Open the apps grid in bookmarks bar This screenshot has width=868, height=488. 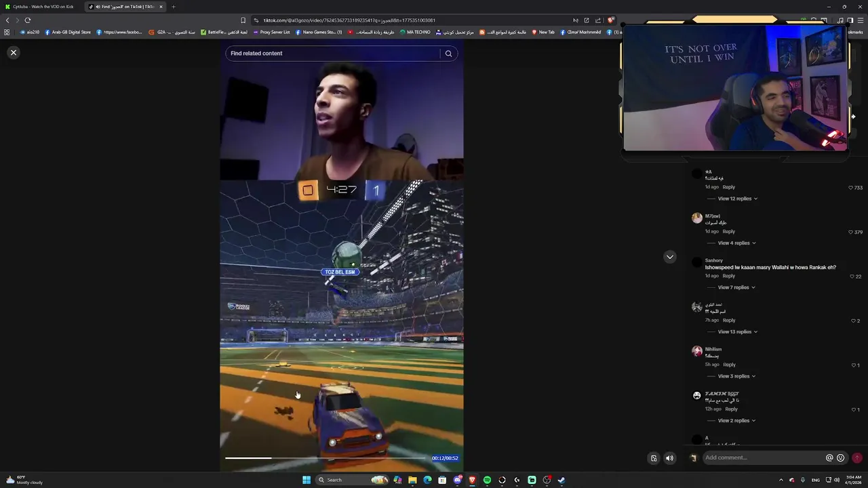7,32
